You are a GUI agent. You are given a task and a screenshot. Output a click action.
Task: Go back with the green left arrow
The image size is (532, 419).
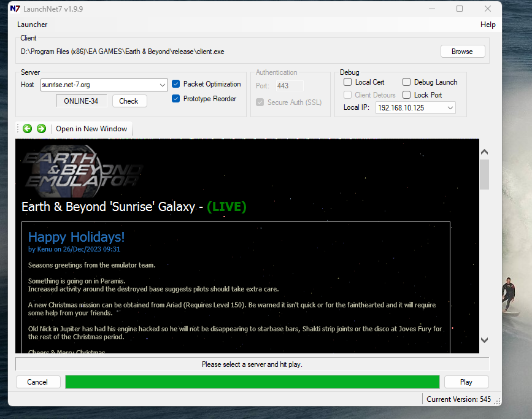pyautogui.click(x=28, y=129)
